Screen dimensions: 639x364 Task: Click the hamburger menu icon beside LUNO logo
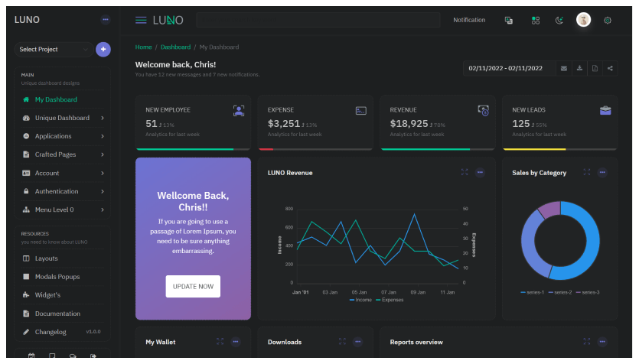tap(141, 20)
